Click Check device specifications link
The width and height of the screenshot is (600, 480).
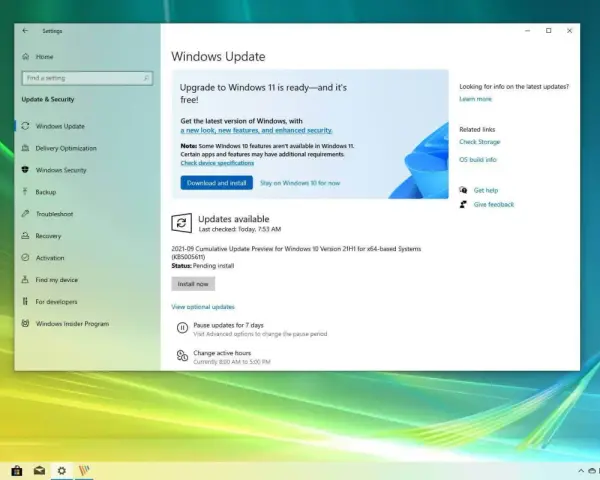coord(217,163)
